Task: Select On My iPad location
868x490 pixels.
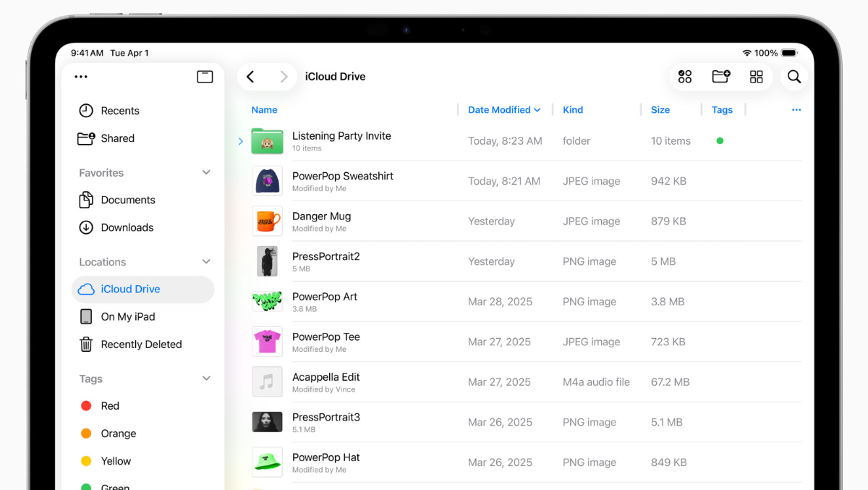Action: click(127, 317)
